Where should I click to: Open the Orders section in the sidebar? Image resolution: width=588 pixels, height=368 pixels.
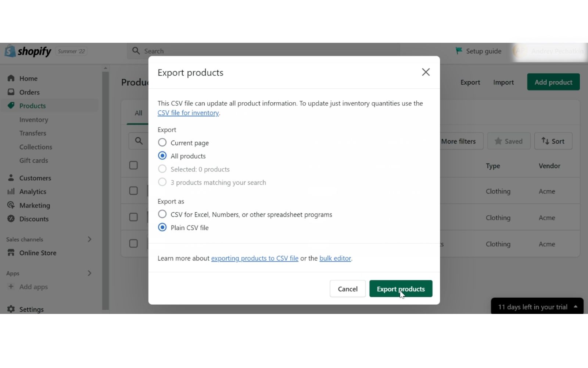(x=29, y=92)
